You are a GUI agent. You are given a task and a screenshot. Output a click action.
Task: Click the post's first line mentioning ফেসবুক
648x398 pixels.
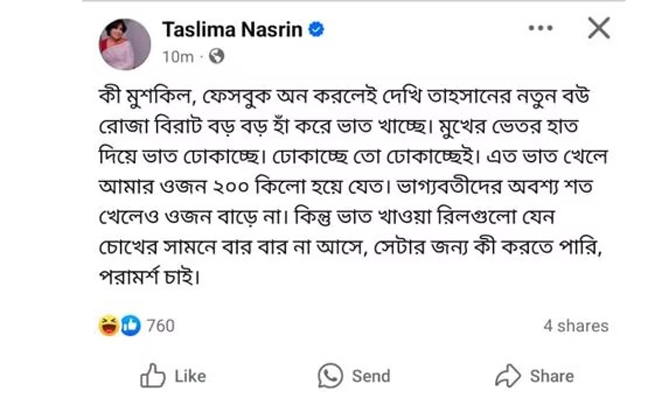tap(344, 98)
